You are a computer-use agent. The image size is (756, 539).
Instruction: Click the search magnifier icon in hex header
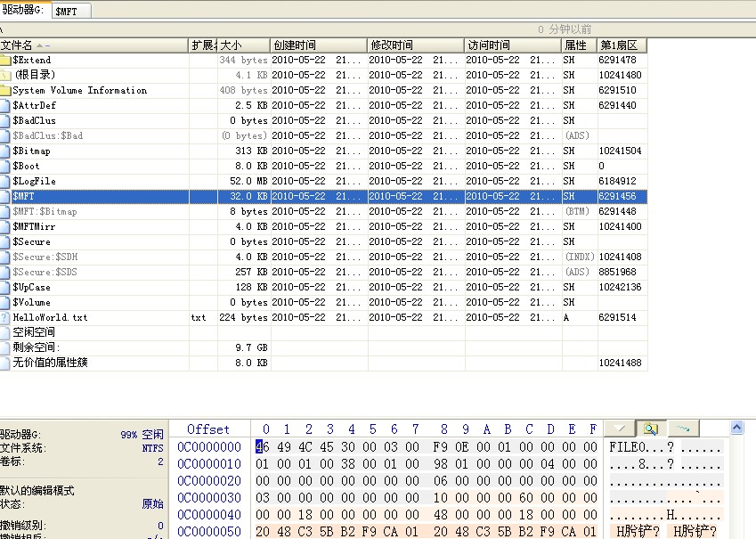pyautogui.click(x=651, y=429)
